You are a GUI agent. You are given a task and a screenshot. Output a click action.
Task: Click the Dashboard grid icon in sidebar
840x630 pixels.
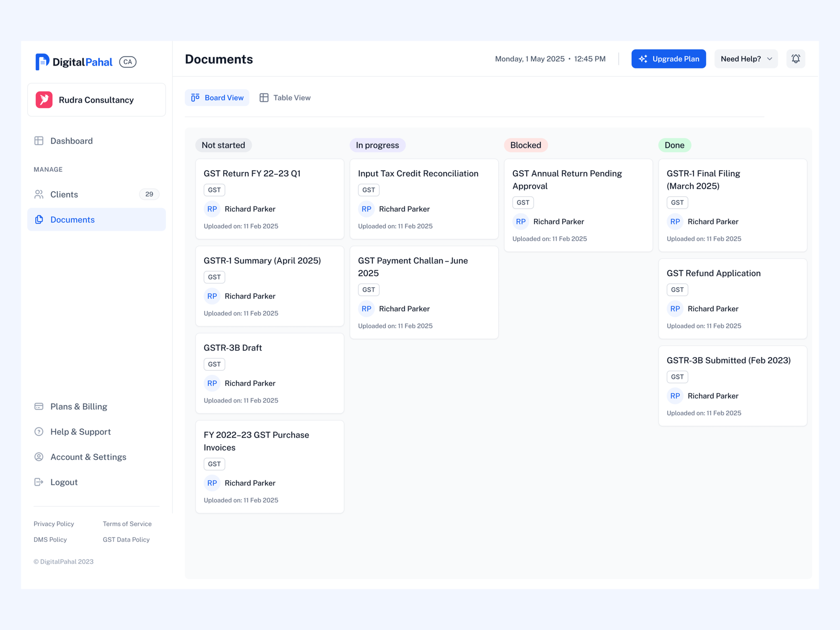point(39,141)
